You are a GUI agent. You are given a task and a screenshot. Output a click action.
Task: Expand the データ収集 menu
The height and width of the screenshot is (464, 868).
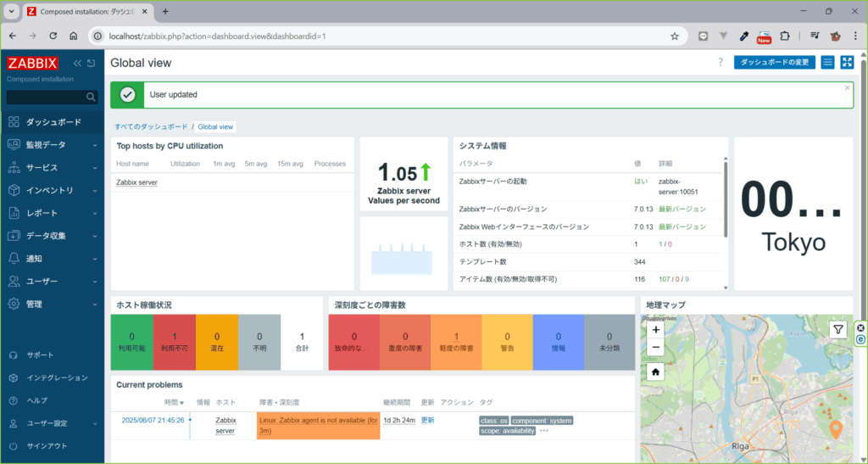pyautogui.click(x=53, y=236)
